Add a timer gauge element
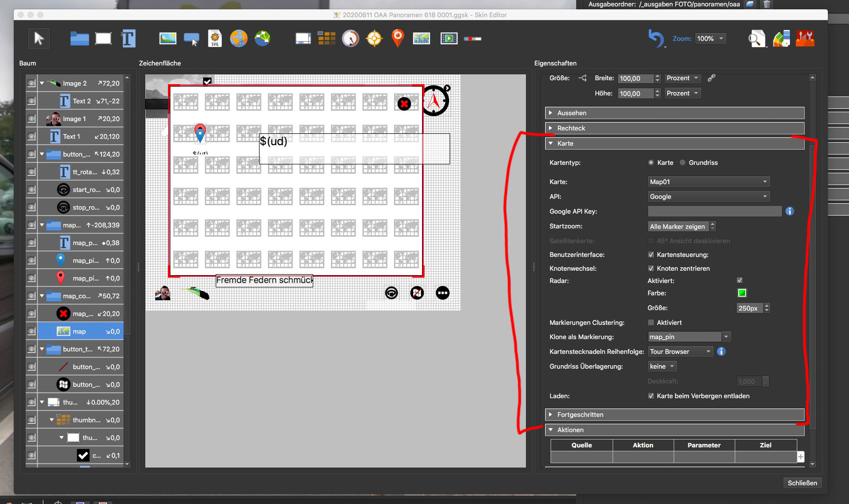 351,38
